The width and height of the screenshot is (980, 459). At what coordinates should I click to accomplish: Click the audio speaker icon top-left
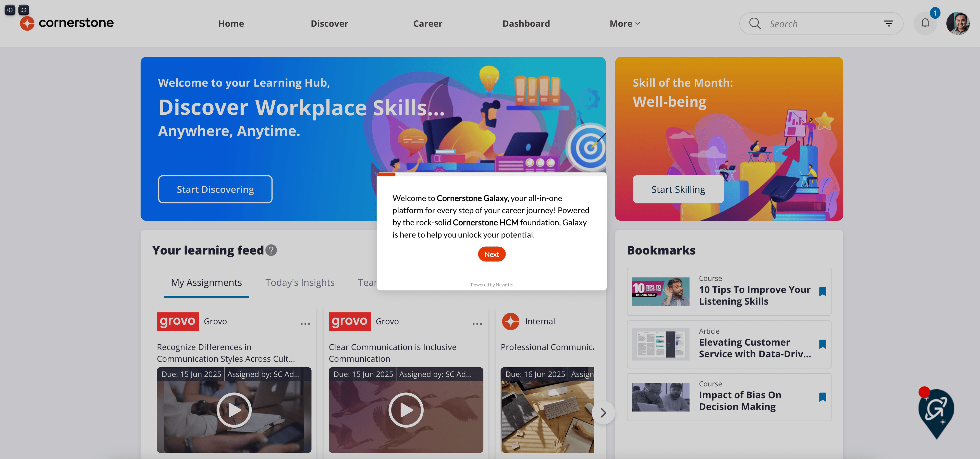(10, 10)
